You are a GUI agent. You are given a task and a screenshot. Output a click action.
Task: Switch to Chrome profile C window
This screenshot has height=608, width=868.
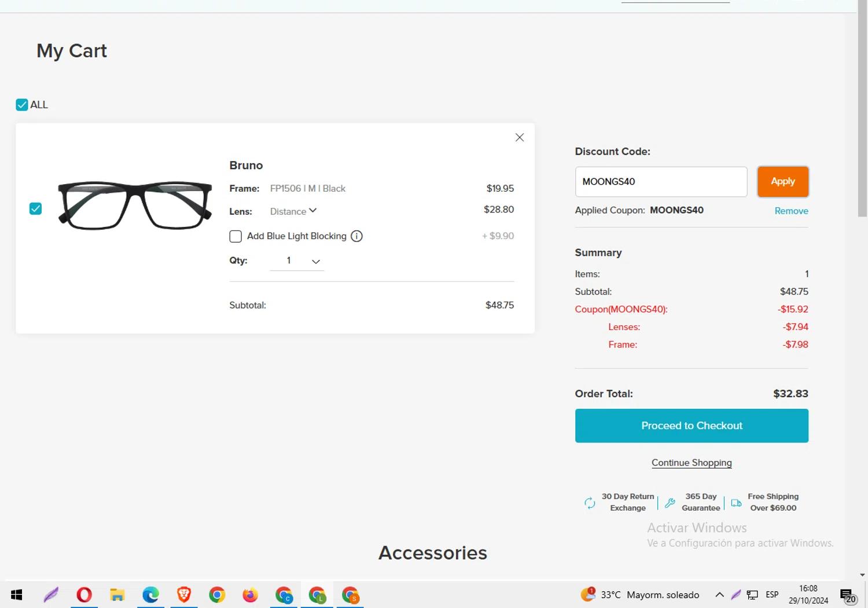pyautogui.click(x=284, y=595)
